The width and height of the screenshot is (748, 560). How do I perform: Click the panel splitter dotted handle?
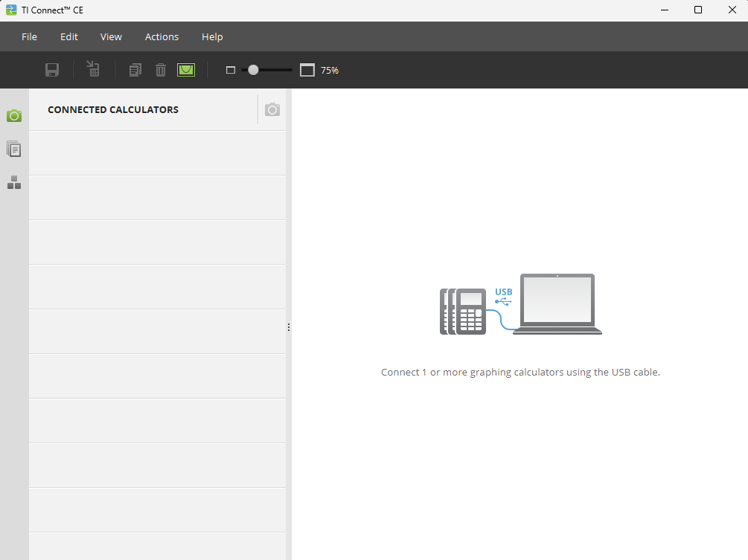tap(288, 327)
